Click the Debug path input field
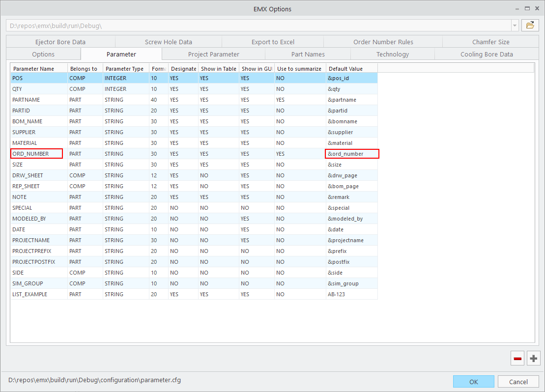545x392 pixels. click(246, 25)
